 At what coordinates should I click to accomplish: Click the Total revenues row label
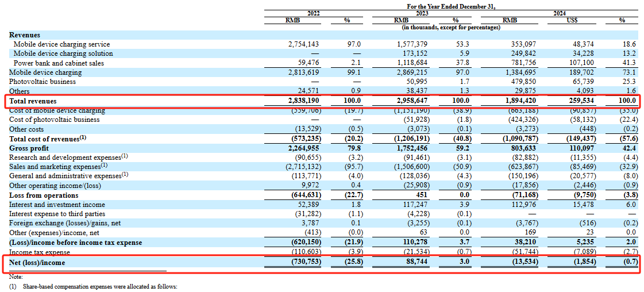[x=32, y=101]
